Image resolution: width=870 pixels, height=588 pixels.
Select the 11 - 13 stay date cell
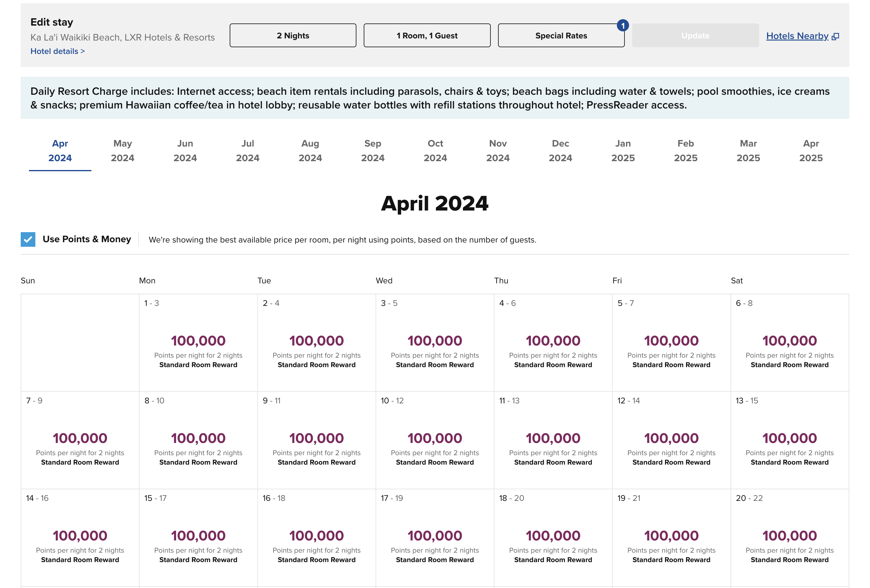coord(553,440)
